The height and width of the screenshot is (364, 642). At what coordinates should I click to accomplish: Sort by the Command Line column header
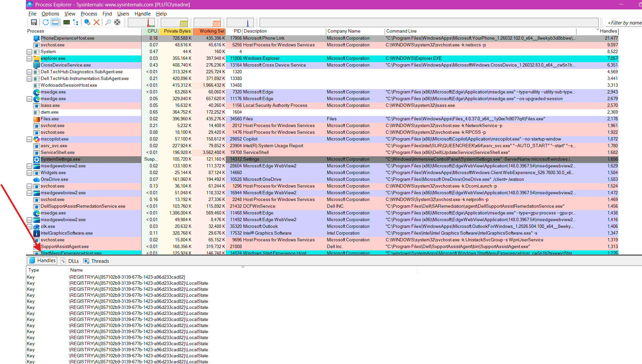point(481,31)
